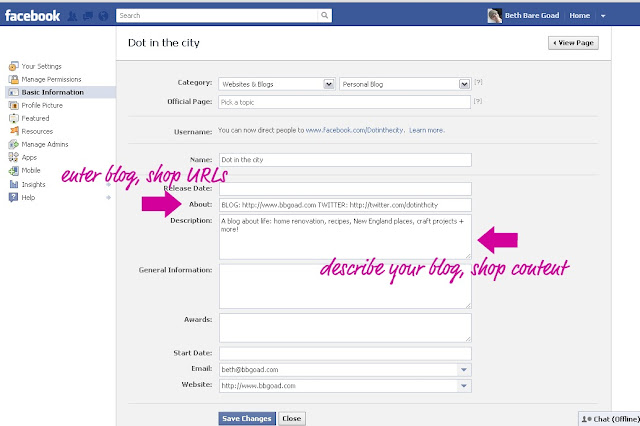Screen dimensions: 640x426
Task: Click Featured sidebar icon
Action: point(13,118)
